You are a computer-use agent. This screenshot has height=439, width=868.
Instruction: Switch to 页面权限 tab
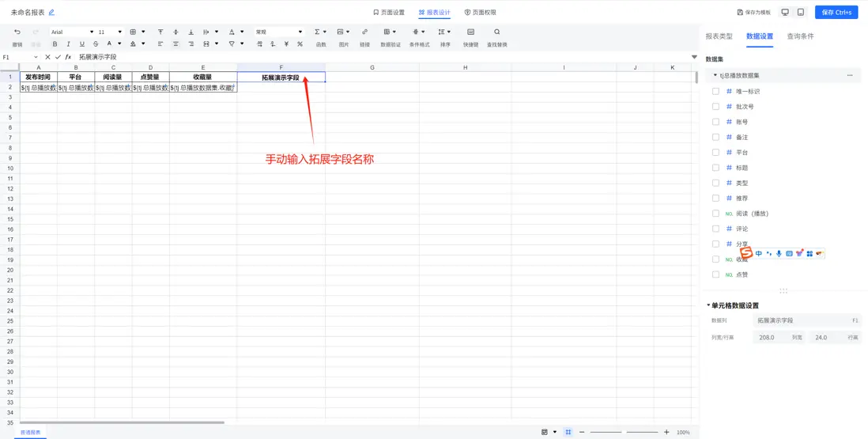[x=480, y=12]
